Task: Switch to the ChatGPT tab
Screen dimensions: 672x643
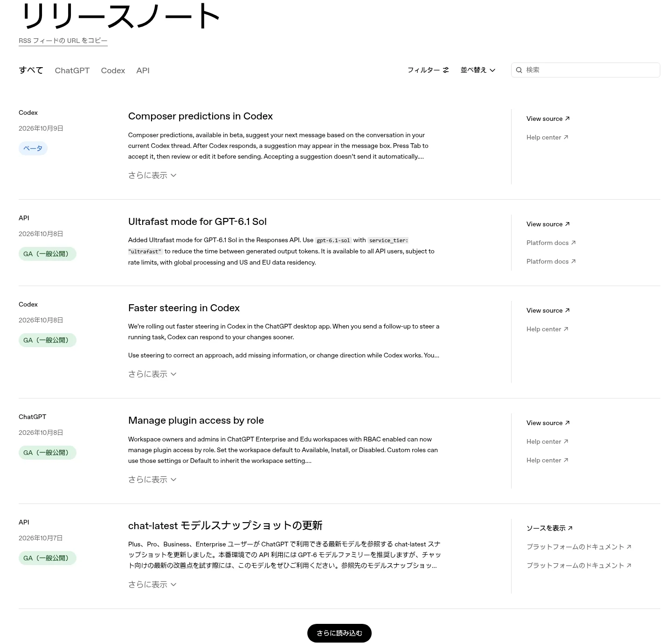Action: pyautogui.click(x=72, y=70)
